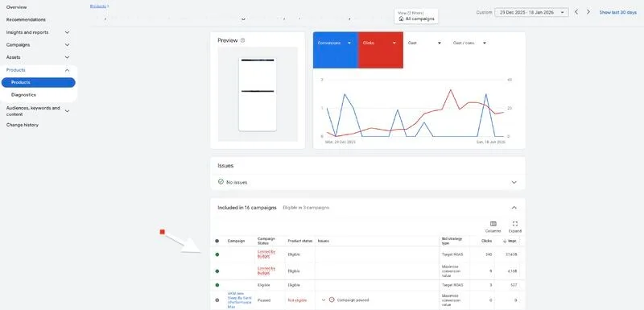Click the status dot column header
644x310 pixels.
tap(217, 241)
